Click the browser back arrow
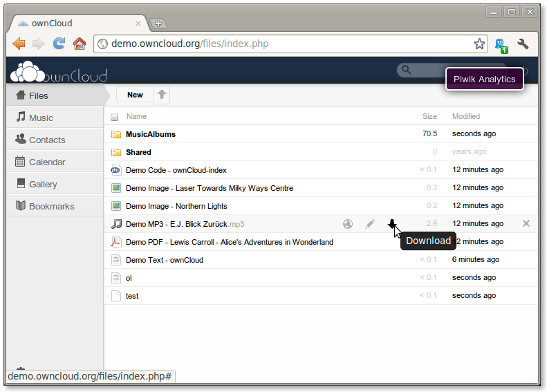Image resolution: width=547 pixels, height=392 pixels. point(19,44)
